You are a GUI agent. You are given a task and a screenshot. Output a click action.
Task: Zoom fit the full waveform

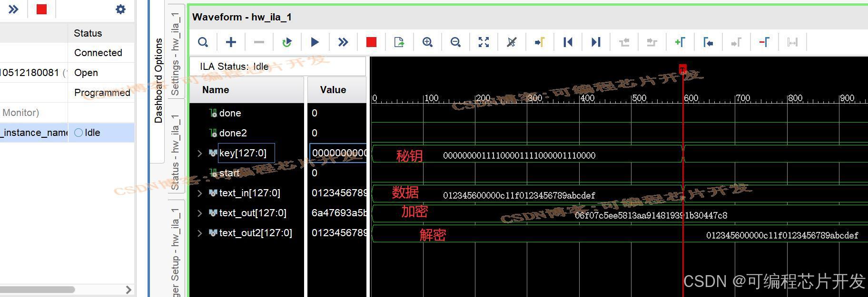coord(483,42)
